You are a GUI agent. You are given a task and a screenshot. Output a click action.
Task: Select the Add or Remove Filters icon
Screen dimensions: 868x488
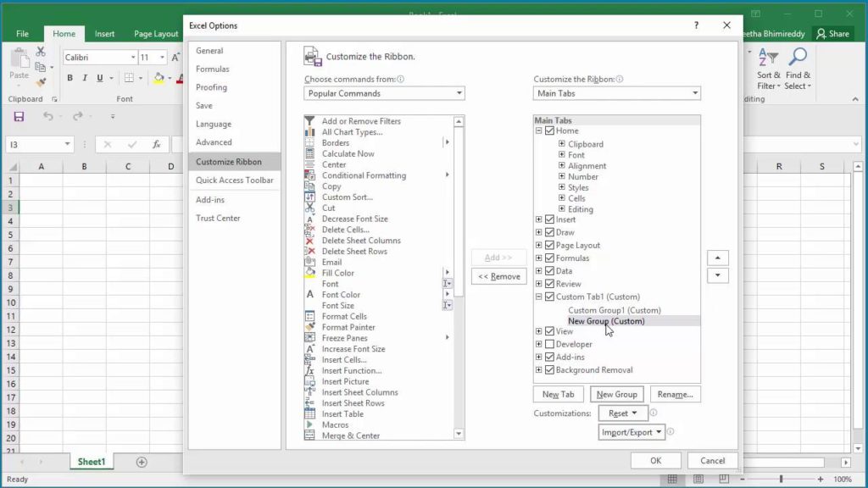310,121
